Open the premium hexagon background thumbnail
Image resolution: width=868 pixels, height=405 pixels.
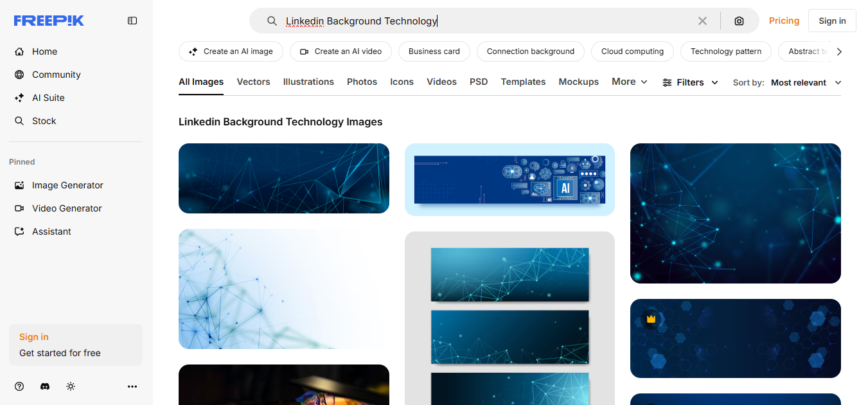point(735,339)
